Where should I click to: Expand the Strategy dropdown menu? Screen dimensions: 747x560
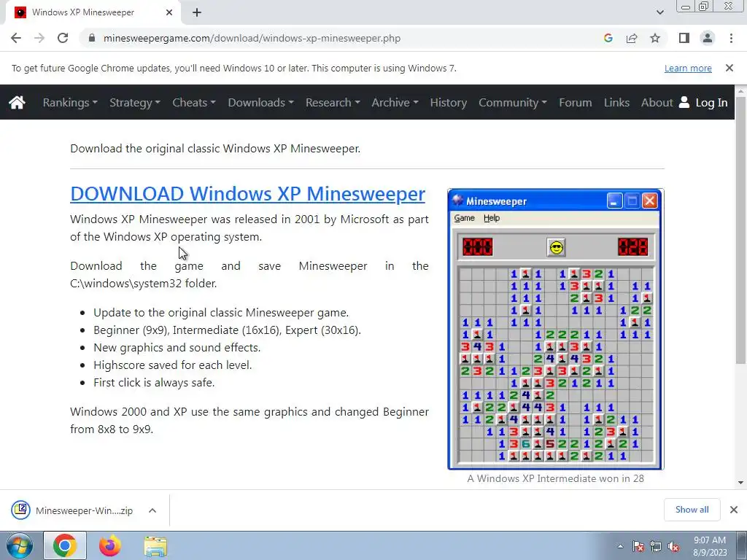[x=135, y=102]
